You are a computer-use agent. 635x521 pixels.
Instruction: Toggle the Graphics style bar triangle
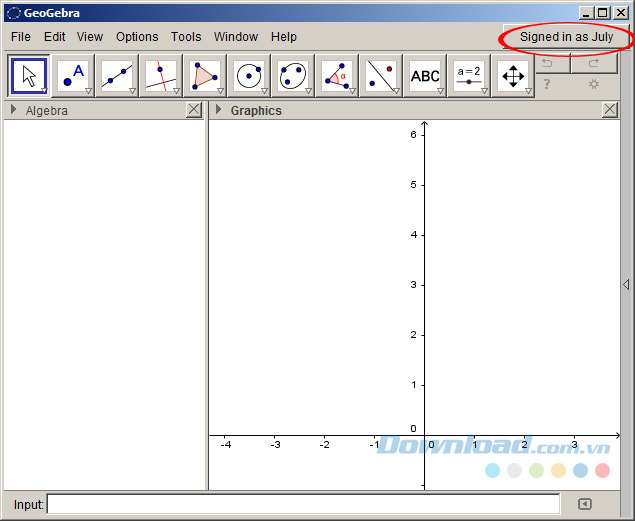click(x=219, y=110)
